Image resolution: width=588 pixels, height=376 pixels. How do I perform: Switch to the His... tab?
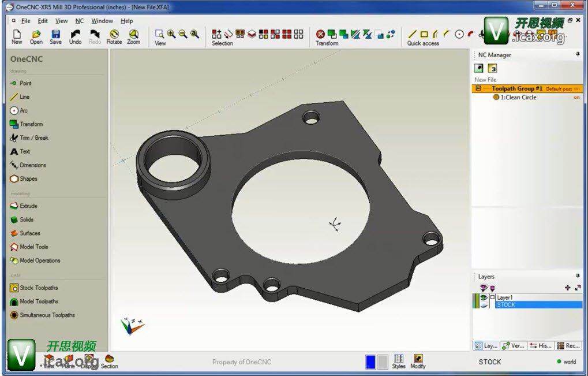(x=541, y=345)
